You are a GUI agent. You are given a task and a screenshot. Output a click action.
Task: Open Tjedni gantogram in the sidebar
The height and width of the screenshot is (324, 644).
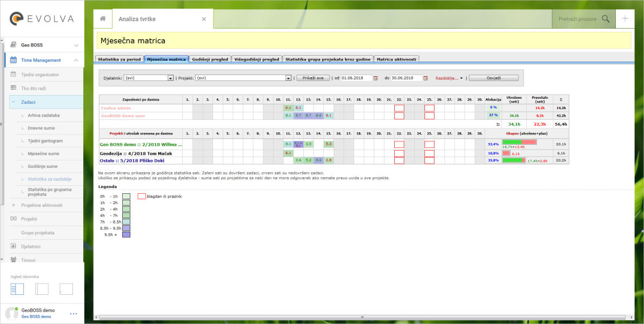pyautogui.click(x=45, y=141)
